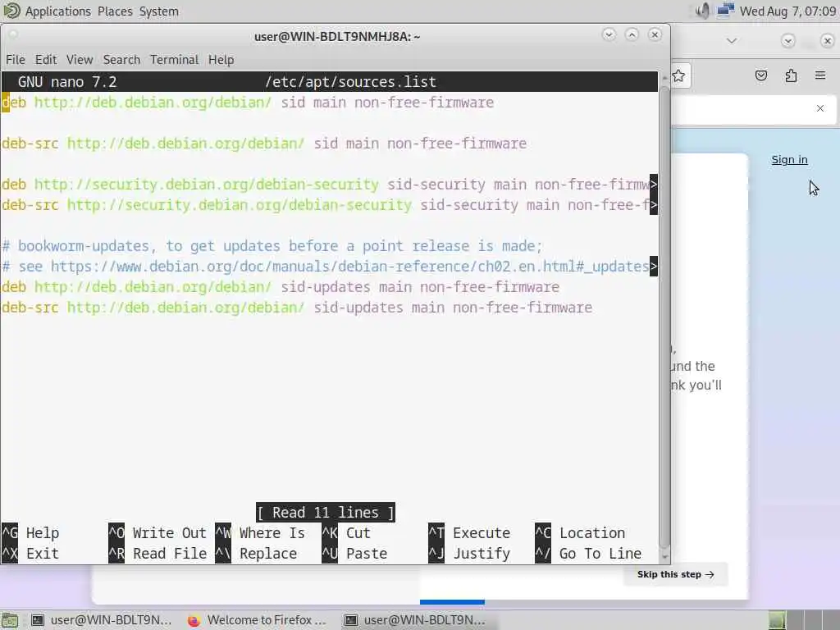Screen dimensions: 840x630
Task: Click the workspace switcher first workspace
Action: coord(778,620)
